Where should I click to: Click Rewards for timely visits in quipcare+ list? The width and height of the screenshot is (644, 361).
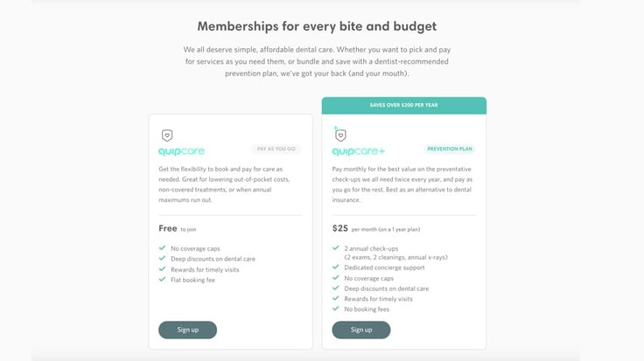[x=378, y=299]
